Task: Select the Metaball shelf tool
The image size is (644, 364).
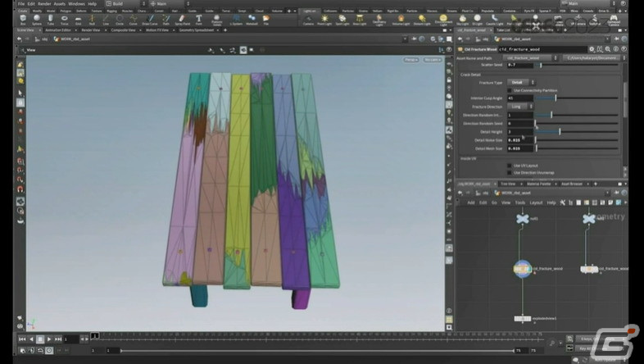Action: pos(252,20)
